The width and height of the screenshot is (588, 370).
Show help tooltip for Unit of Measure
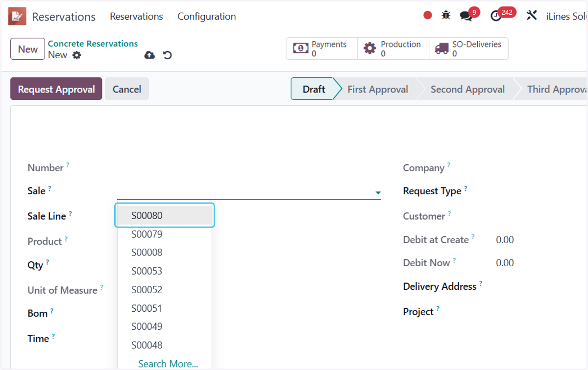(x=101, y=287)
